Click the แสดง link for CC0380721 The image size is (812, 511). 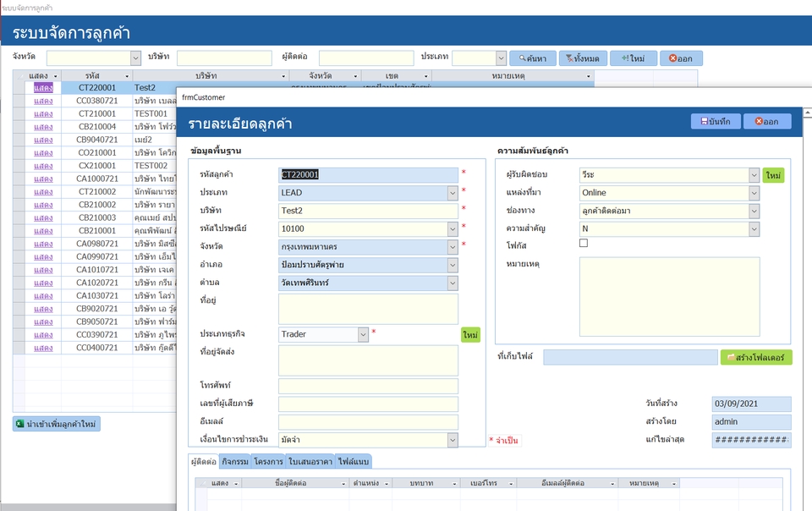(43, 101)
